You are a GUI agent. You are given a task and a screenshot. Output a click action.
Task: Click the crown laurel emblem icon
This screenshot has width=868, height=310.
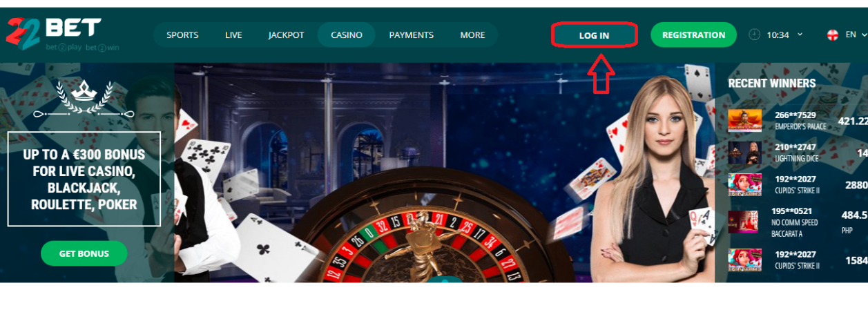pyautogui.click(x=84, y=97)
